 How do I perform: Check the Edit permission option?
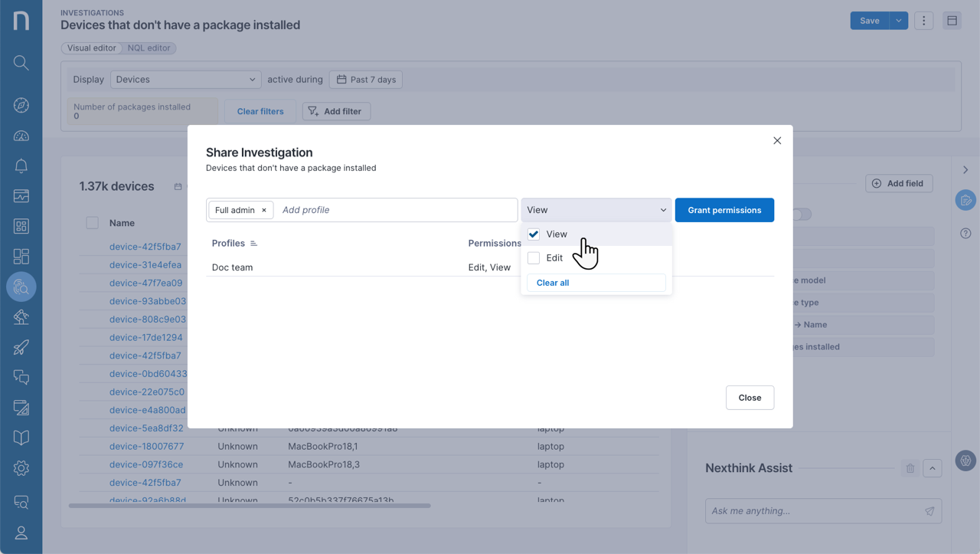tap(533, 257)
